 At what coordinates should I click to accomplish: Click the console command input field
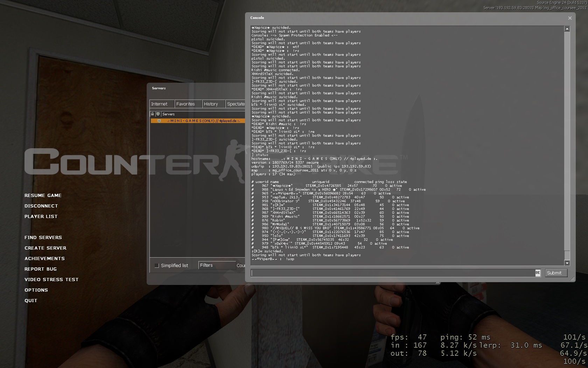tap(392, 273)
